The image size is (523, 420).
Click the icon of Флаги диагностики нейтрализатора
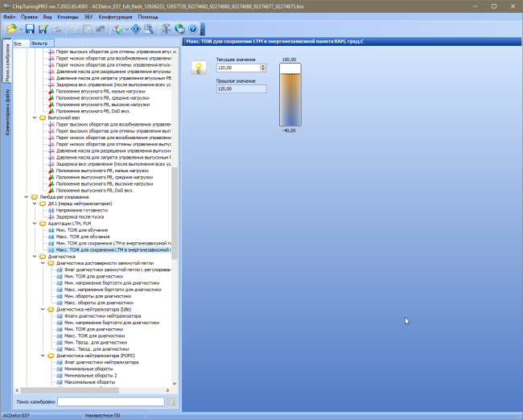pos(60,316)
